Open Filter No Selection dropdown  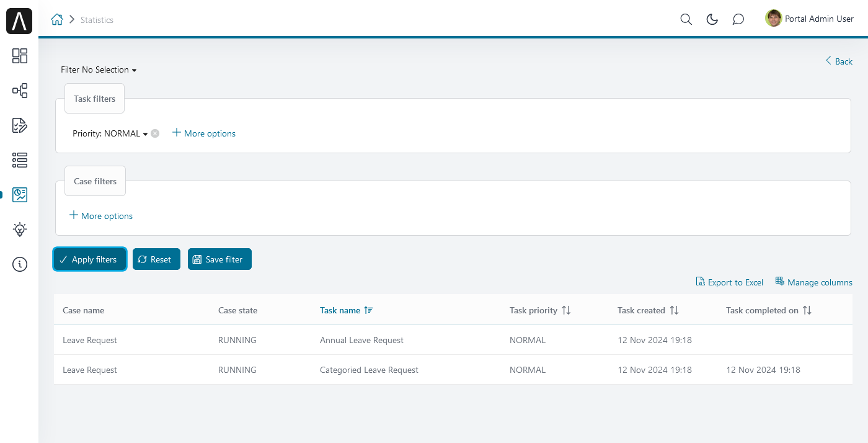click(99, 69)
